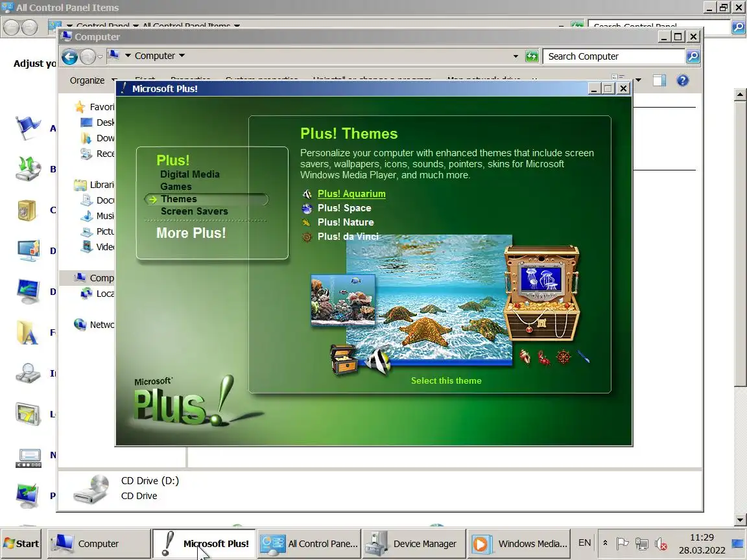Select Favorites in the navigation pane

pyautogui.click(x=94, y=107)
